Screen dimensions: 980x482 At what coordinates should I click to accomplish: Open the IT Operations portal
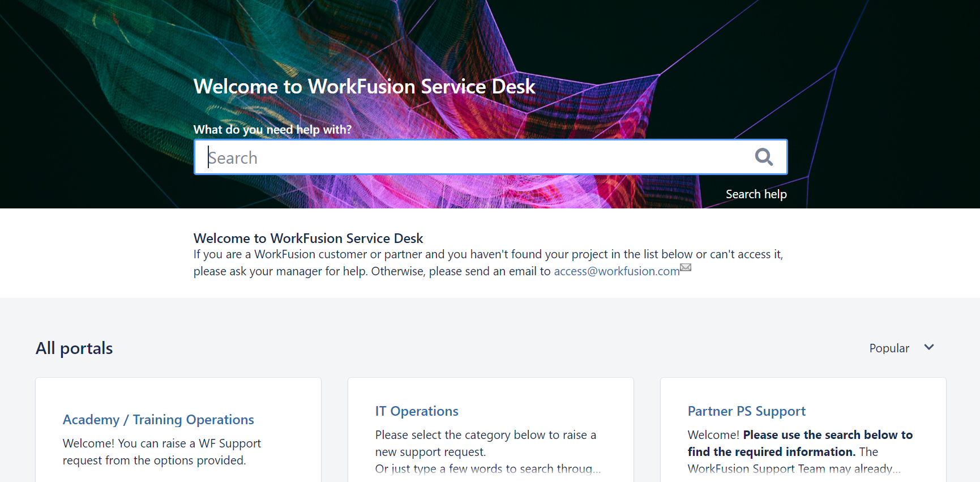point(417,411)
